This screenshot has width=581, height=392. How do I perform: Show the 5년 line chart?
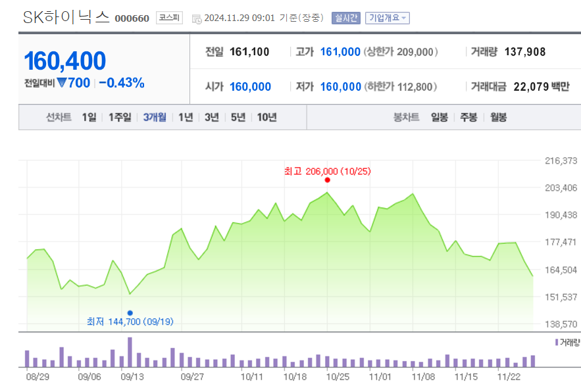[238, 118]
